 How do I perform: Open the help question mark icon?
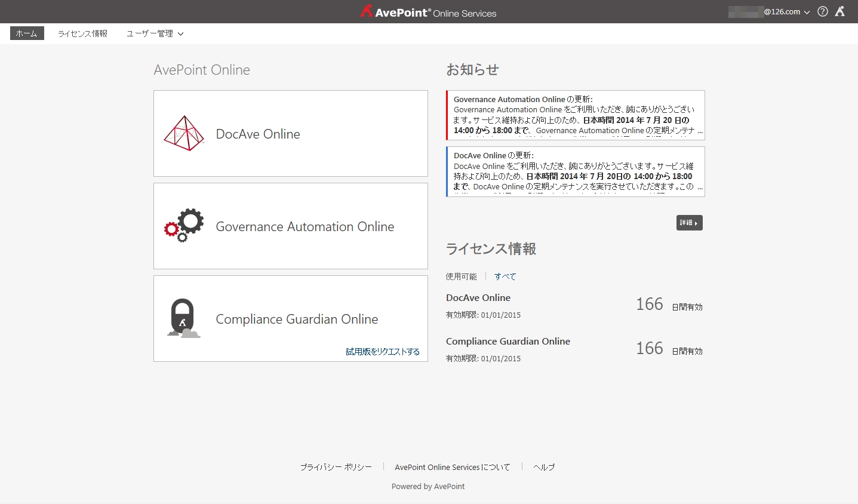coord(823,11)
